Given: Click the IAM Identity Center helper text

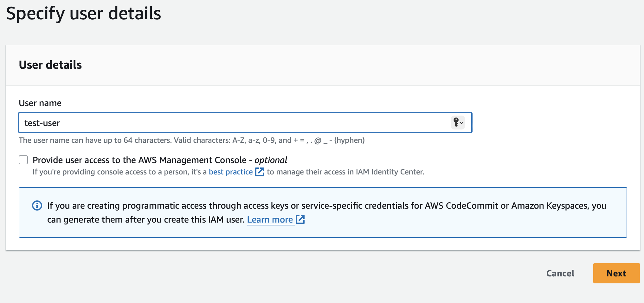Looking at the screenshot, I should click(x=345, y=172).
